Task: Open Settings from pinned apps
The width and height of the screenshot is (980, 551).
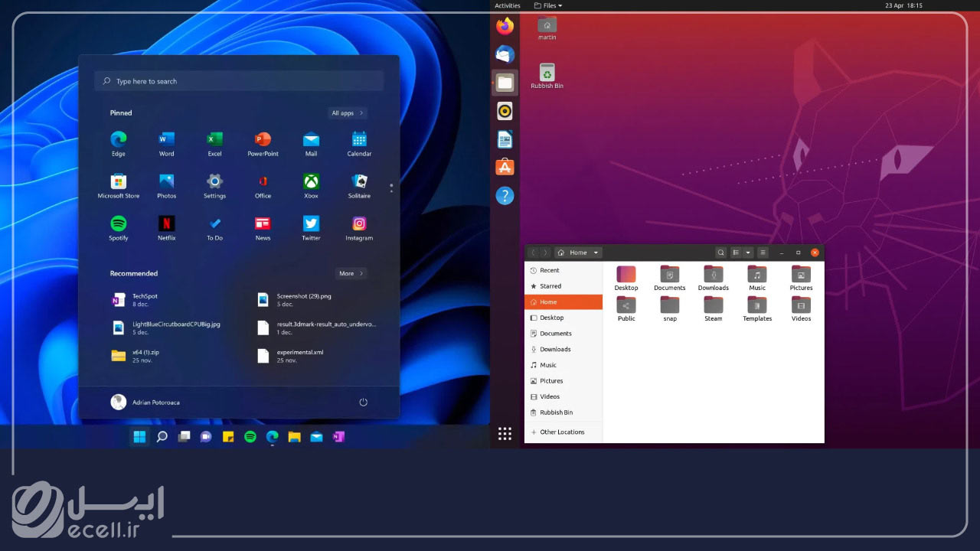Action: [x=214, y=185]
